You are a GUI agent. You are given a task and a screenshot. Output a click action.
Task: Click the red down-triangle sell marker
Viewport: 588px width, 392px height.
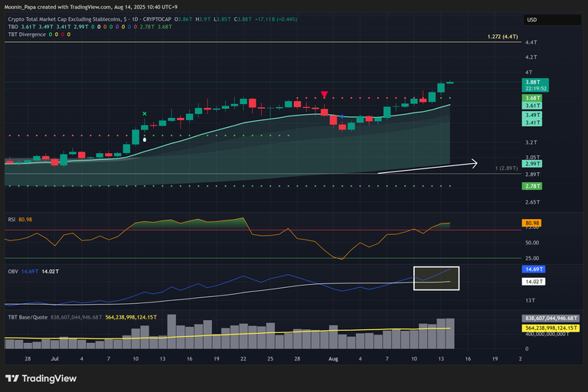325,94
